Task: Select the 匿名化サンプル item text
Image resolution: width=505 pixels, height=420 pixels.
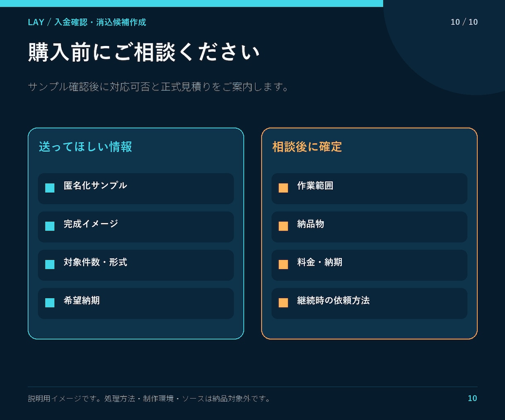Action: (95, 185)
